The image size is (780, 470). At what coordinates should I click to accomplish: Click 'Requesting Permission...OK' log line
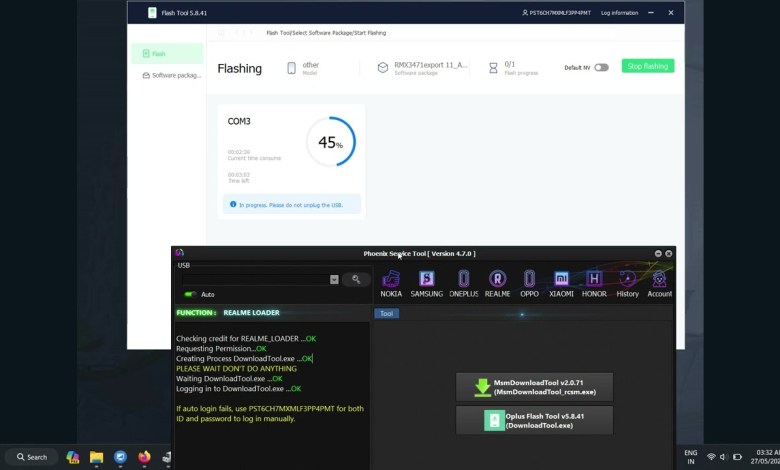221,349
